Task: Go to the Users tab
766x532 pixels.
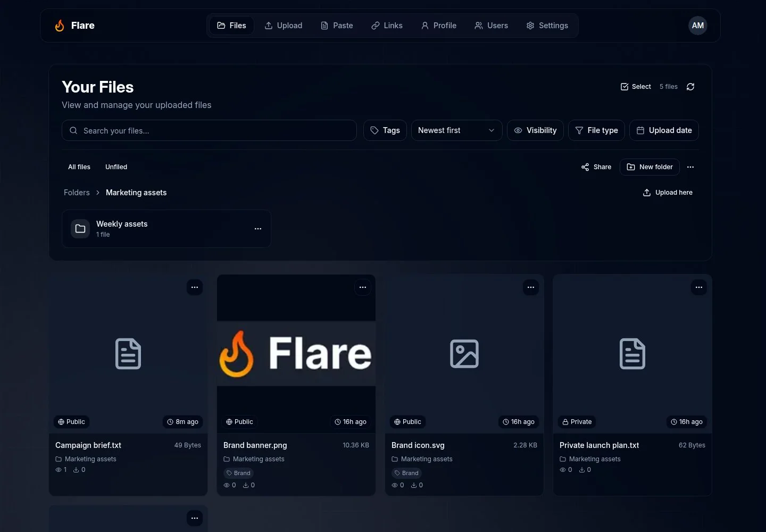Action: pos(491,26)
